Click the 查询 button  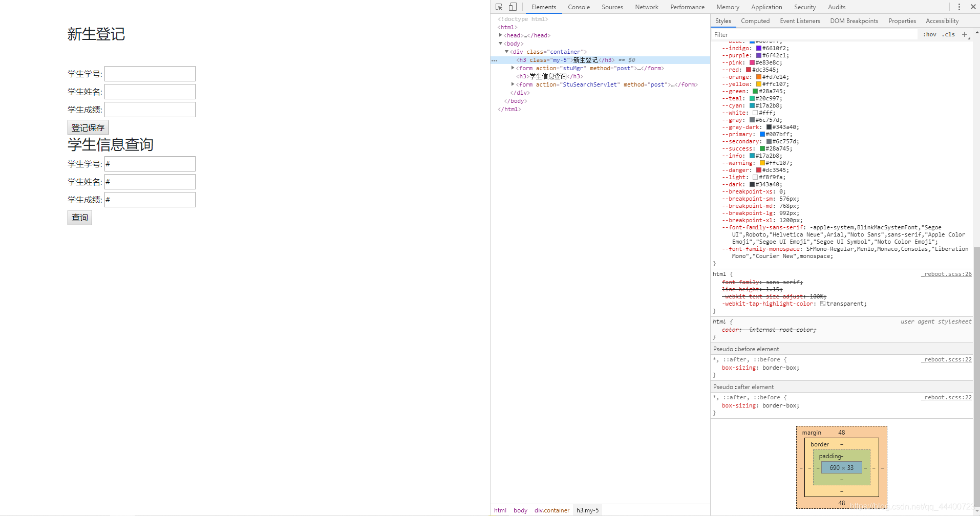[x=80, y=218]
